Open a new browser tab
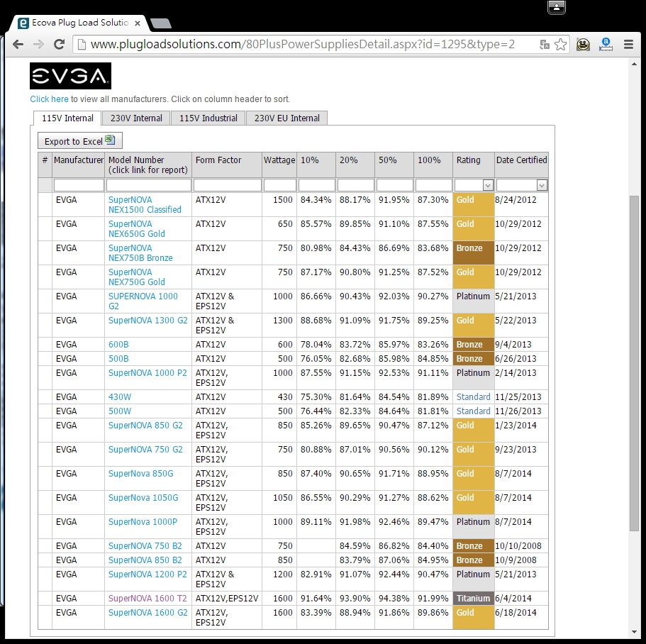Viewport: 646px width, 644px height. tap(161, 23)
